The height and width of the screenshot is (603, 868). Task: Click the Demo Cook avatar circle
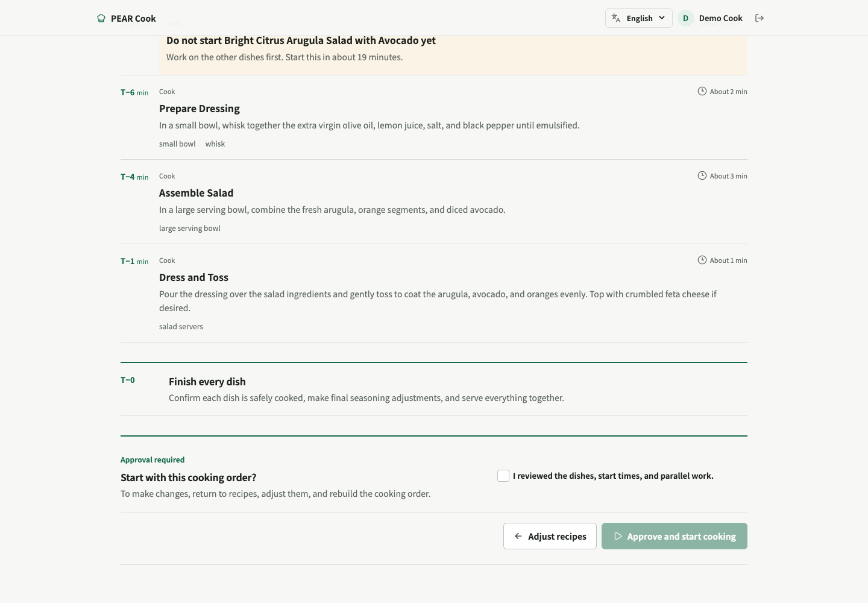[685, 18]
